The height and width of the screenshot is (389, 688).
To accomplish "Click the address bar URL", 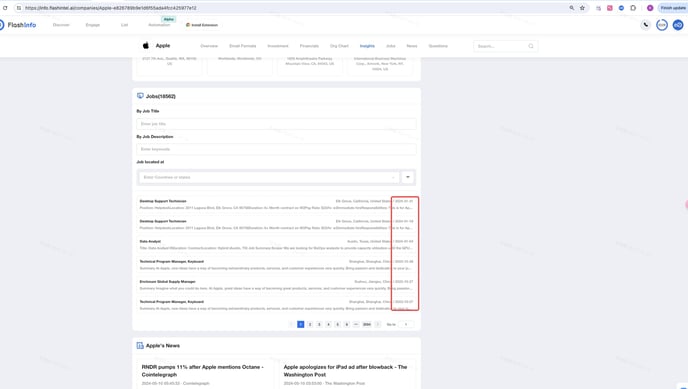I will (x=111, y=8).
